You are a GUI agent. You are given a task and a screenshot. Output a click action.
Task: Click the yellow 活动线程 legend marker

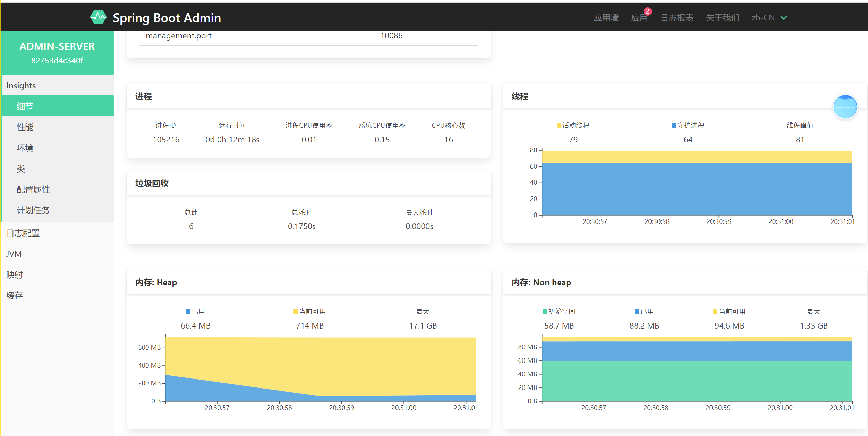tap(559, 125)
